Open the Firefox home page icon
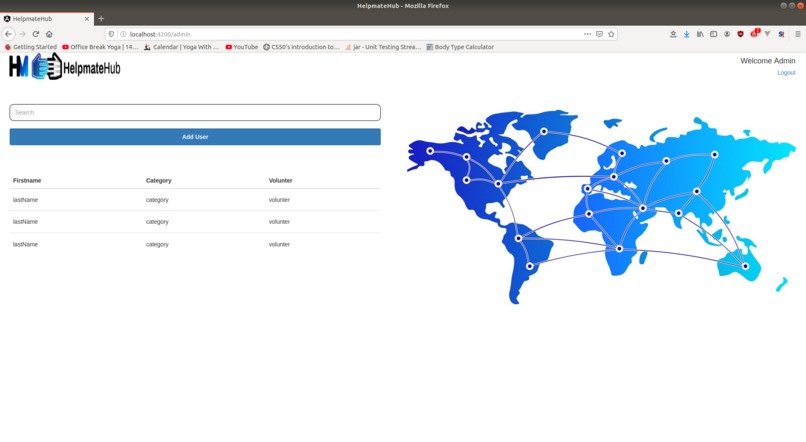The image size is (806, 442). (x=49, y=34)
